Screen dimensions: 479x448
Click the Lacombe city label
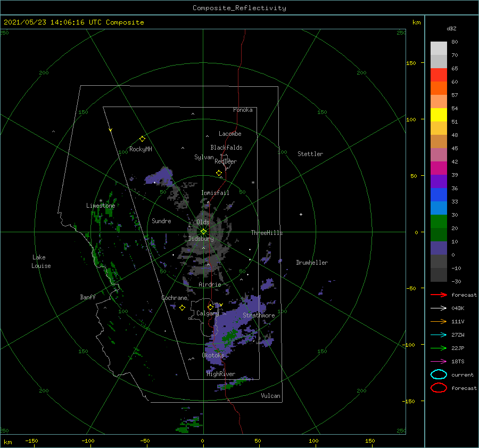(230, 134)
